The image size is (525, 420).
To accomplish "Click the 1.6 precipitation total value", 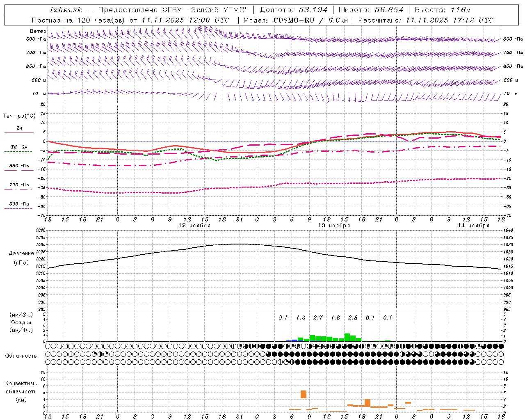I will coord(336,317).
